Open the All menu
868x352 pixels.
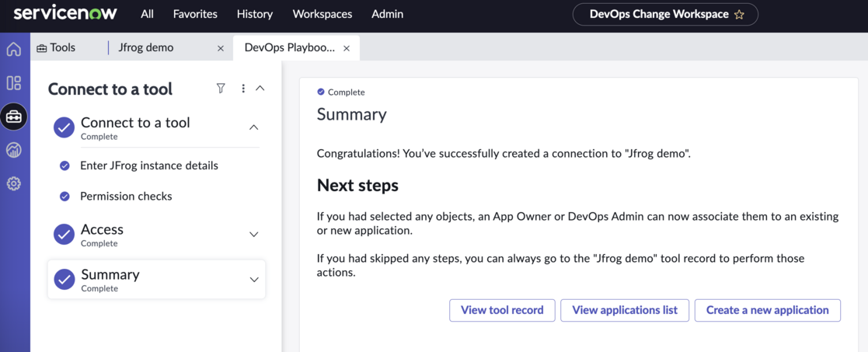coord(147,15)
